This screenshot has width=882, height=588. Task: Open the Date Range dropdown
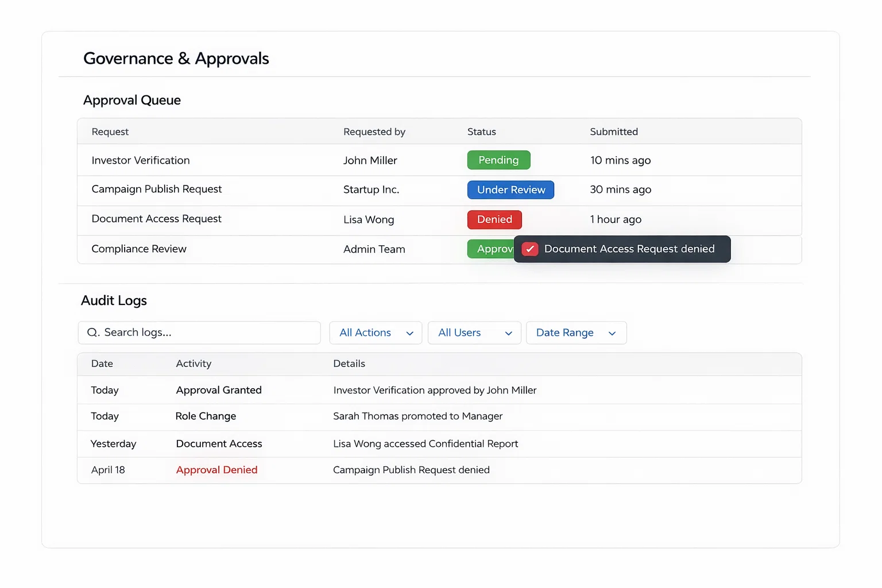(x=576, y=332)
